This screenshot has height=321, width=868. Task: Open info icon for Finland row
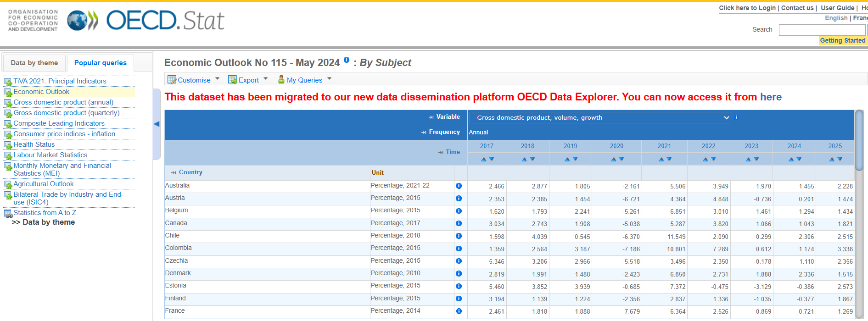click(x=459, y=299)
